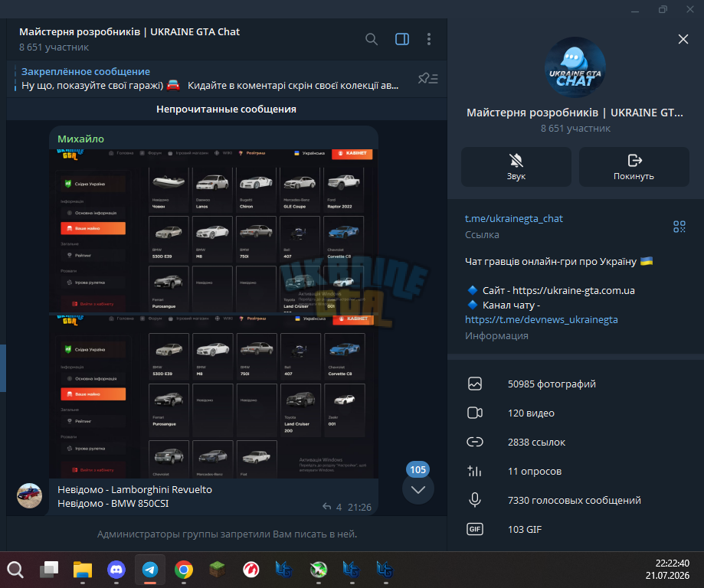
Task: Open the pinned message about garages
Action: pos(210,79)
